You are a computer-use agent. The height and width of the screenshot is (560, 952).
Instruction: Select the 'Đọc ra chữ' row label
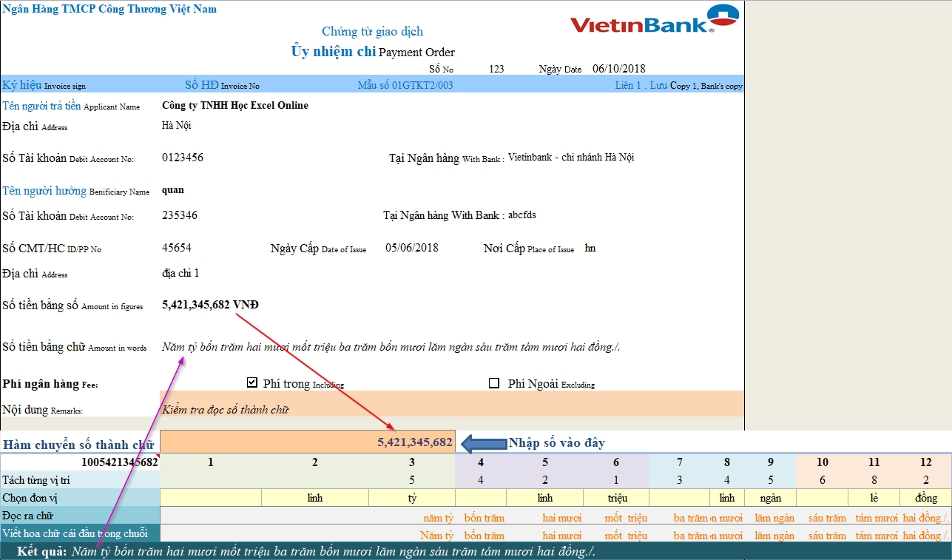(x=28, y=516)
